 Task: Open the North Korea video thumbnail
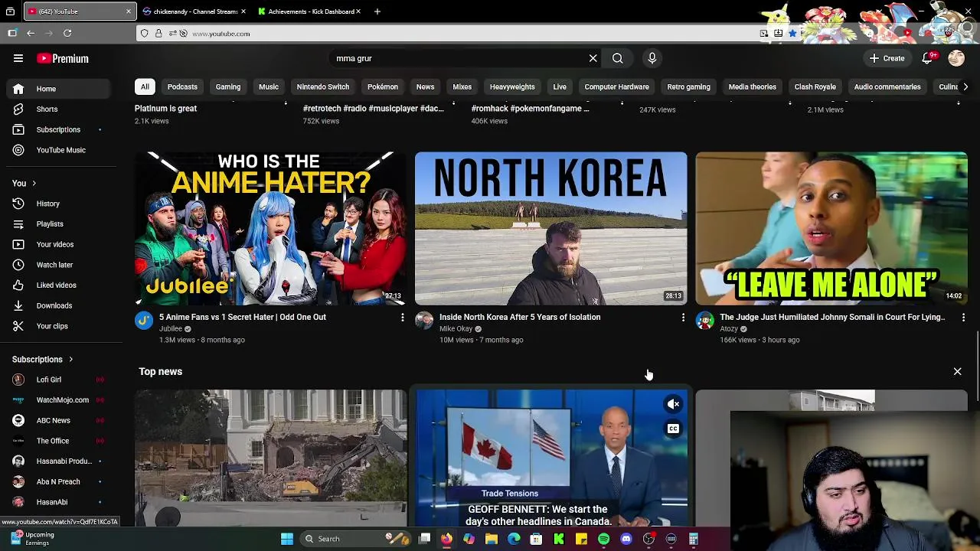click(x=551, y=228)
